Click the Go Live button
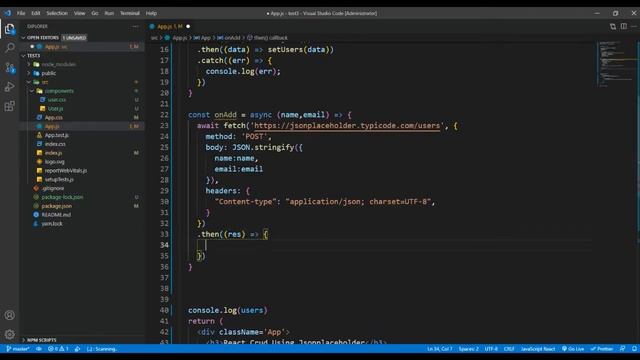Image resolution: width=640 pixels, height=360 pixels. tap(573, 349)
